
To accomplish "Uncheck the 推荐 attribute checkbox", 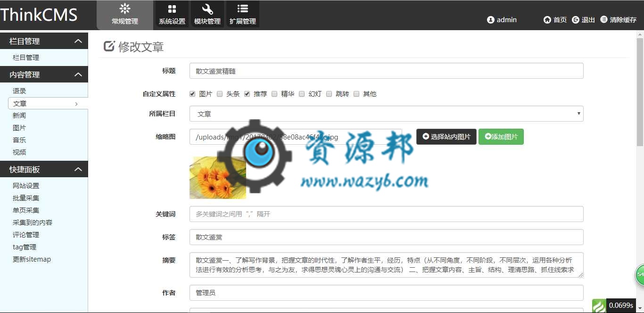I will tap(247, 94).
